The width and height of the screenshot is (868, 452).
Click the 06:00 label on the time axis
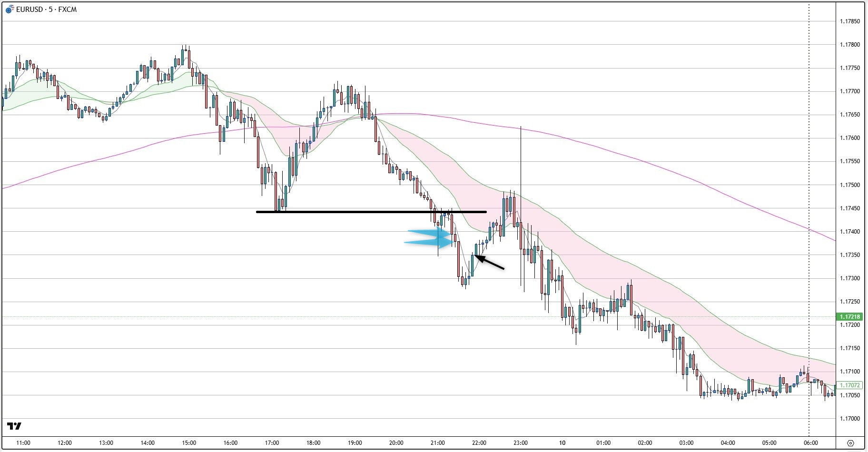coord(811,443)
